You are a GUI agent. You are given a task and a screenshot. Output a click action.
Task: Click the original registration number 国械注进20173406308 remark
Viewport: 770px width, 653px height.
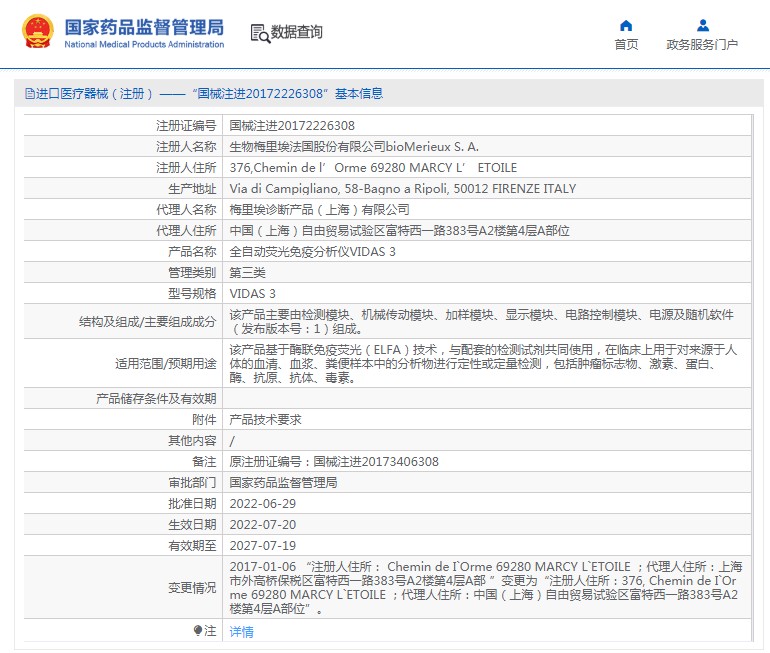point(334,462)
